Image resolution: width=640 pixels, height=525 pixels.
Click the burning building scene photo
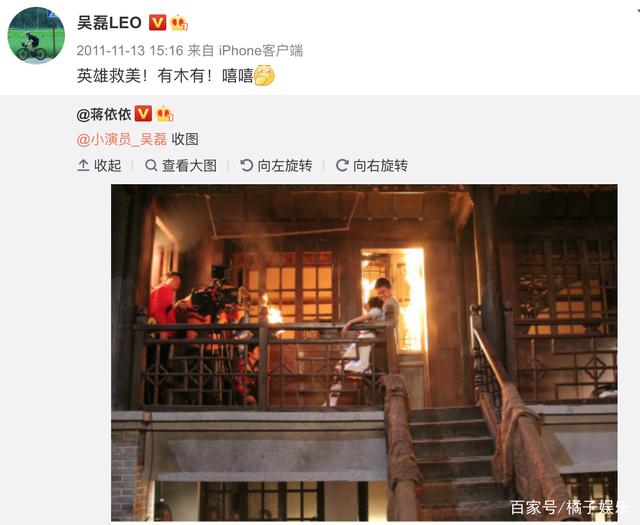click(364, 353)
